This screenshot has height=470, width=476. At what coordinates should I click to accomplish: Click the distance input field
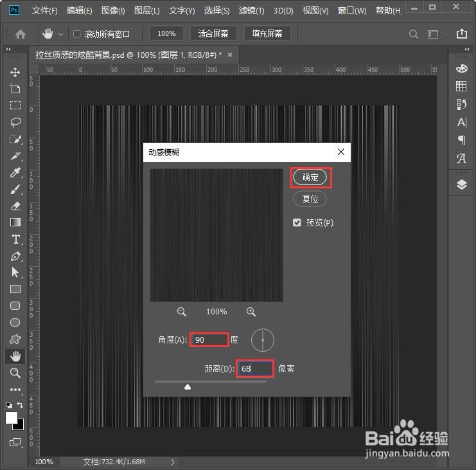[255, 368]
